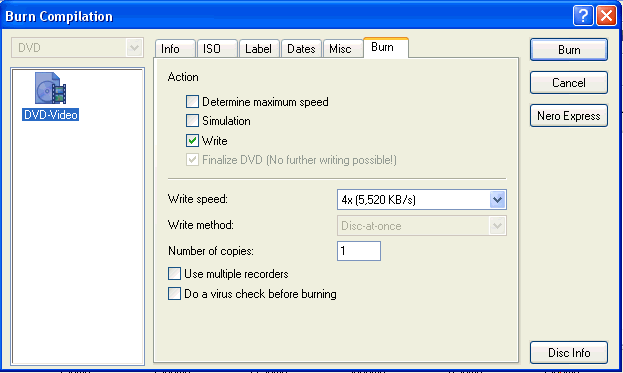The width and height of the screenshot is (623, 373).
Task: Enable Determine maximum speed checkbox
Action: (x=192, y=102)
